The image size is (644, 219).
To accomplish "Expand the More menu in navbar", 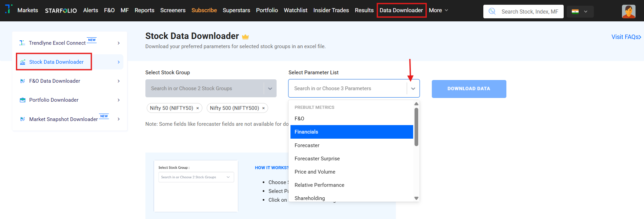I will (438, 10).
